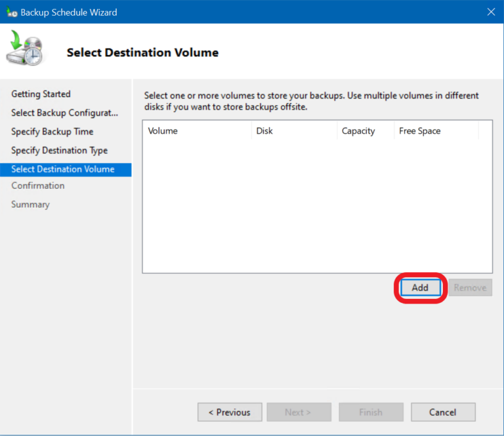Screen dimensions: 504x436
Task: Click the backup disk and clock header icon
Action: click(24, 48)
